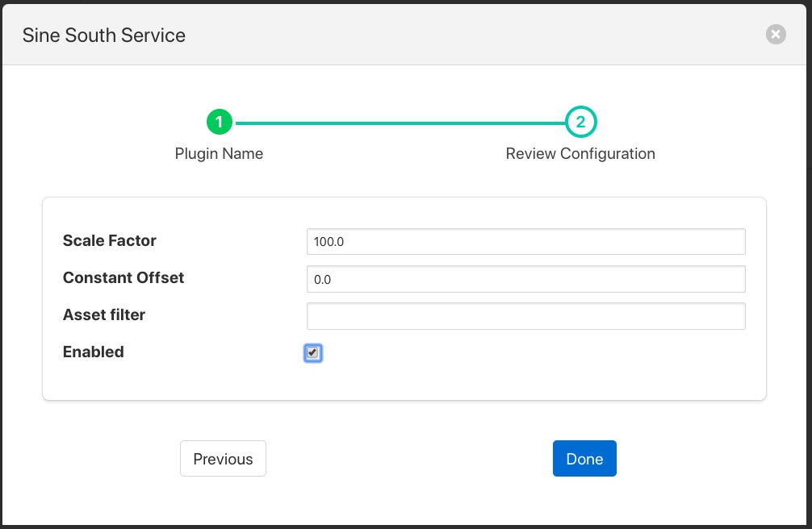
Task: Toggle the Enabled checkbox
Action: point(313,352)
